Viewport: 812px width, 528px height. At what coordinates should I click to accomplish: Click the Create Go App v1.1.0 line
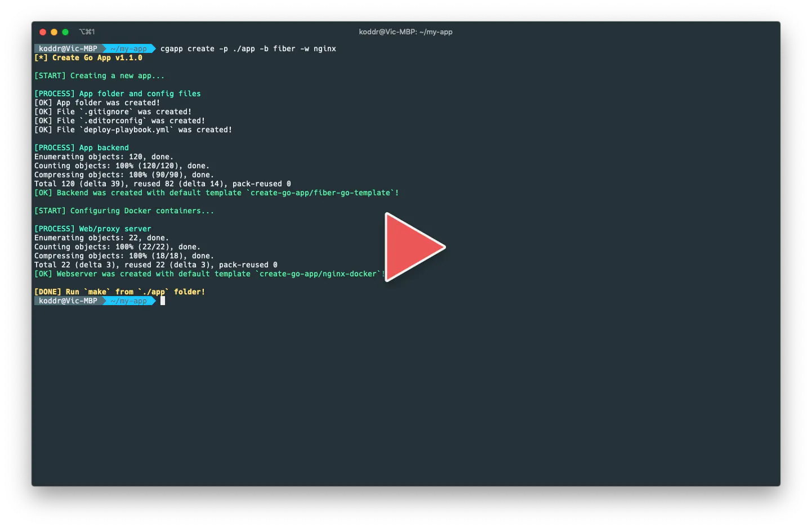(88, 58)
